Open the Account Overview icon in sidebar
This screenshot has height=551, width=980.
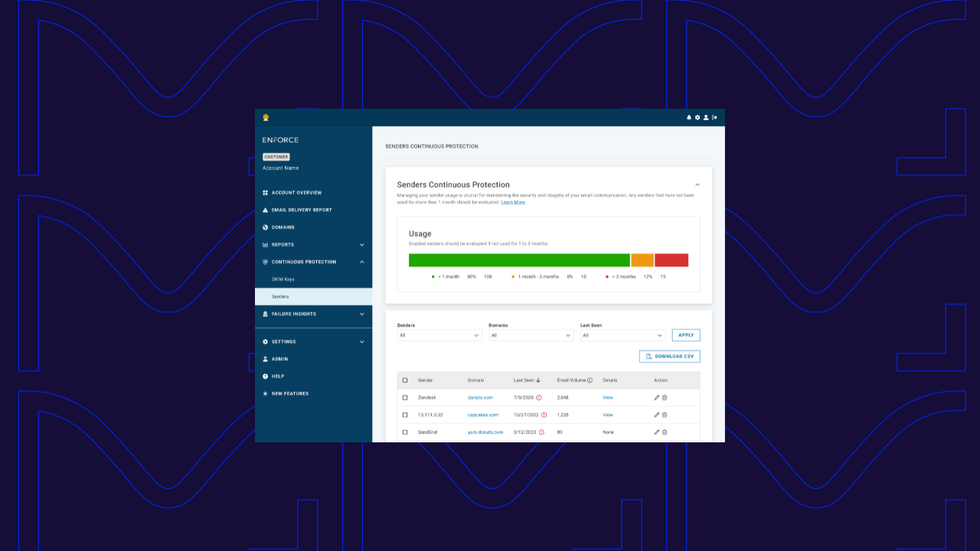coord(265,192)
